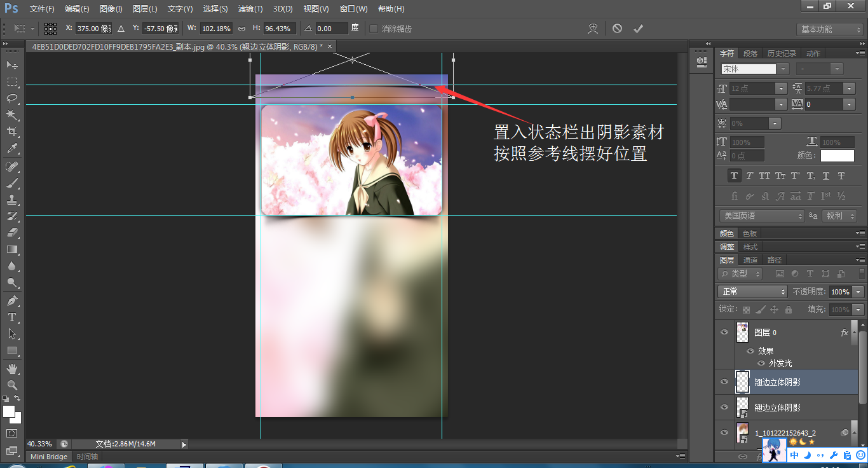Cancel the transform with the circle-slash icon
868x468 pixels.
click(617, 29)
